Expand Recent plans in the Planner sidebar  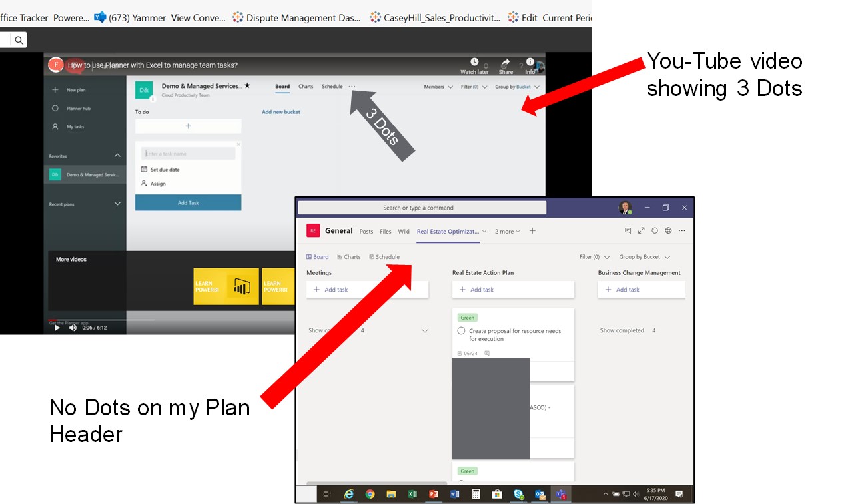(x=117, y=204)
